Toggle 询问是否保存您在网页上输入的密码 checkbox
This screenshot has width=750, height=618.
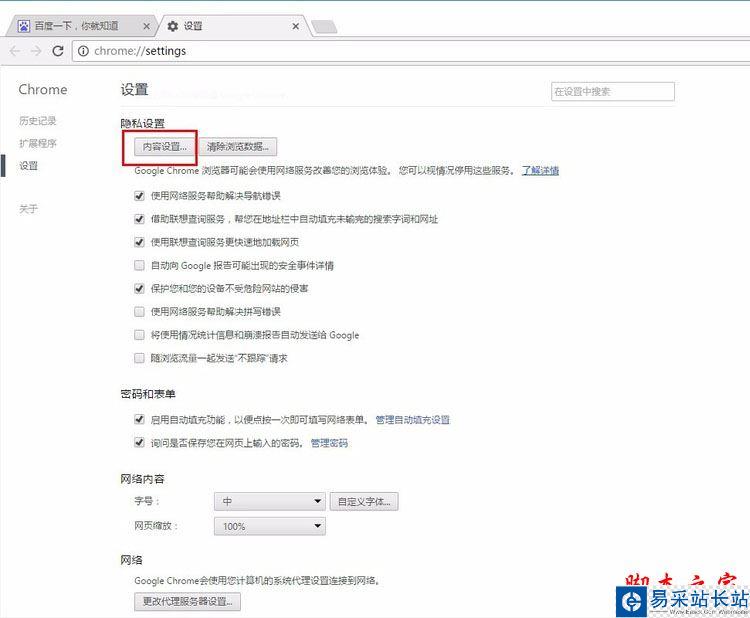(139, 442)
